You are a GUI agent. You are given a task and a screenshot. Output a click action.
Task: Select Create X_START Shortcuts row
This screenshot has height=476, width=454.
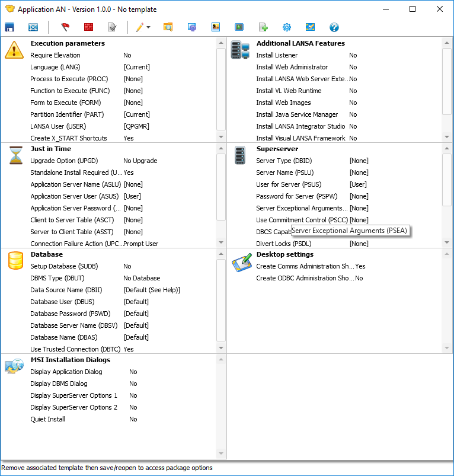123,138
